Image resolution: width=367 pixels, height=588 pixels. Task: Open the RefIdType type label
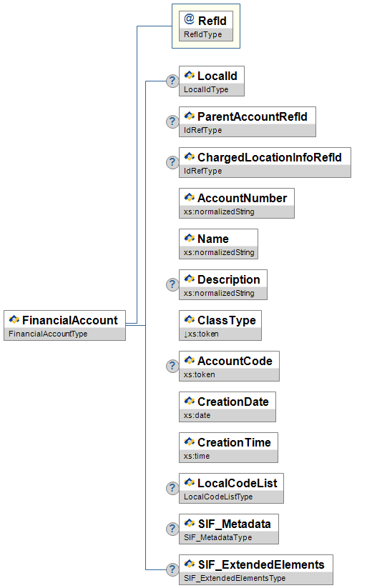coord(203,34)
